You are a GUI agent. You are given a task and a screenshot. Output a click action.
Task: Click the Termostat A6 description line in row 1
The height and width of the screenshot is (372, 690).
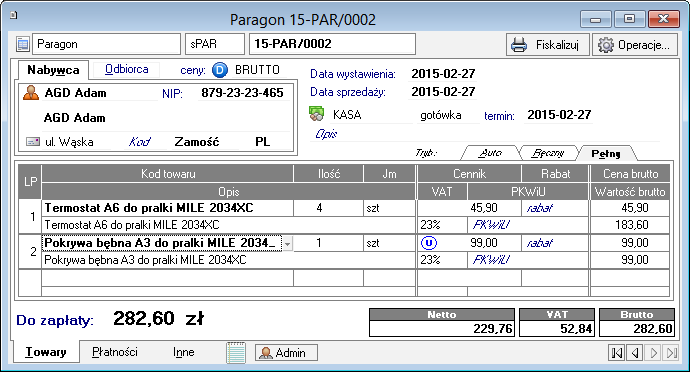228,225
